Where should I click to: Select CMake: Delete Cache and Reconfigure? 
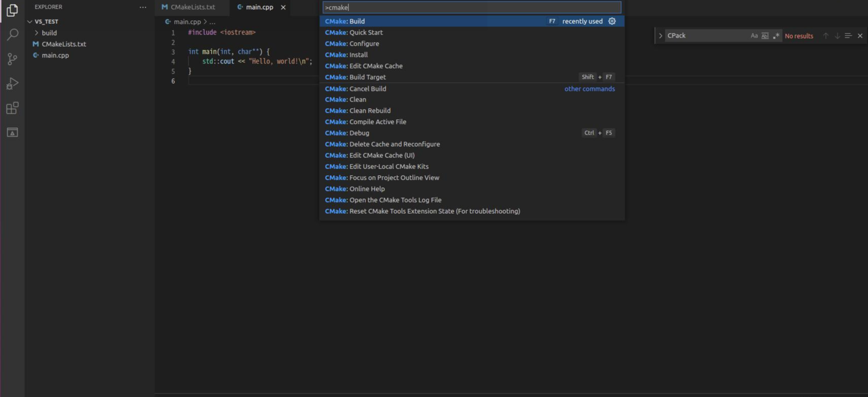[x=472, y=144]
